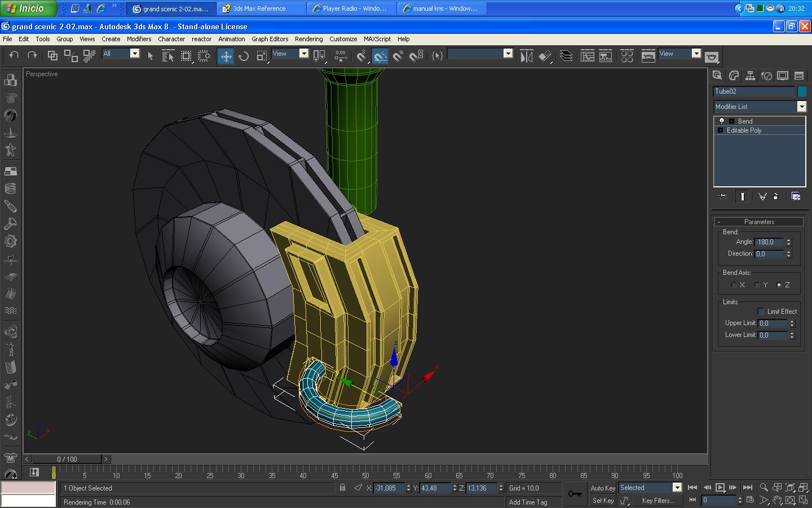The width and height of the screenshot is (812, 508).
Task: Collapse the Parameters rollout
Action: pos(758,222)
